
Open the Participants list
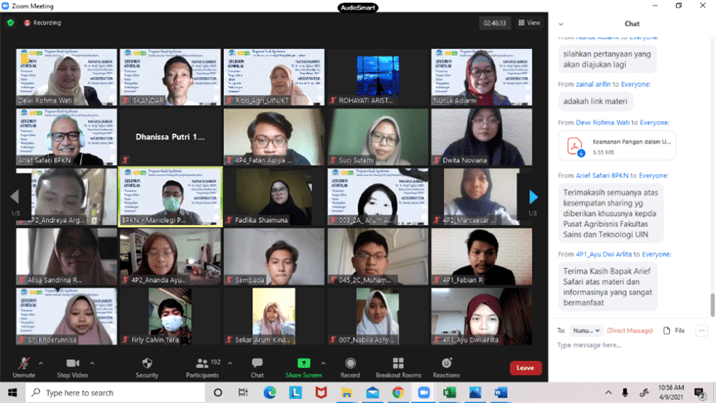201,365
